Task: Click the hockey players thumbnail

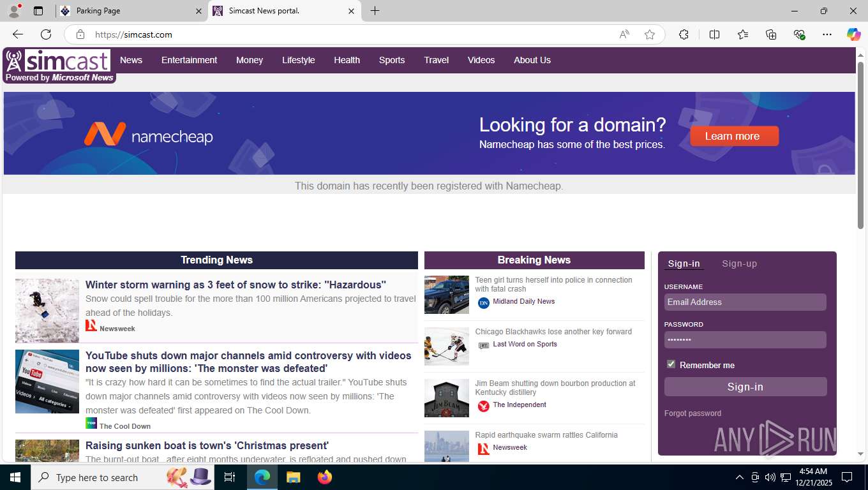Action: [447, 346]
